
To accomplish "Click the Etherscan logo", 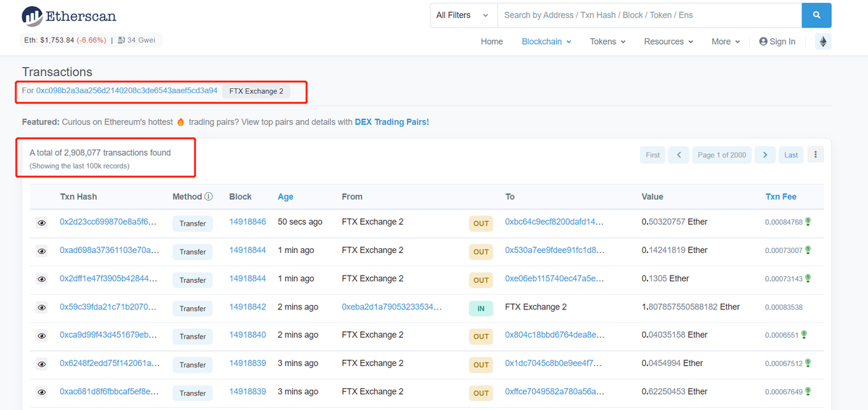I will pyautogui.click(x=69, y=15).
